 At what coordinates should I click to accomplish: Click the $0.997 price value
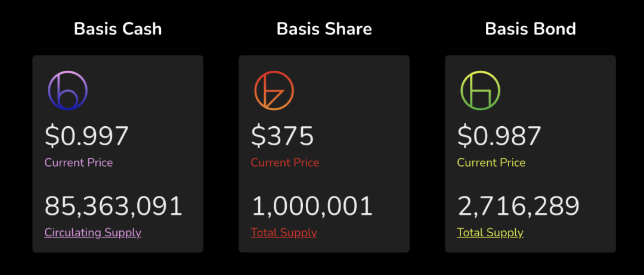tap(86, 136)
